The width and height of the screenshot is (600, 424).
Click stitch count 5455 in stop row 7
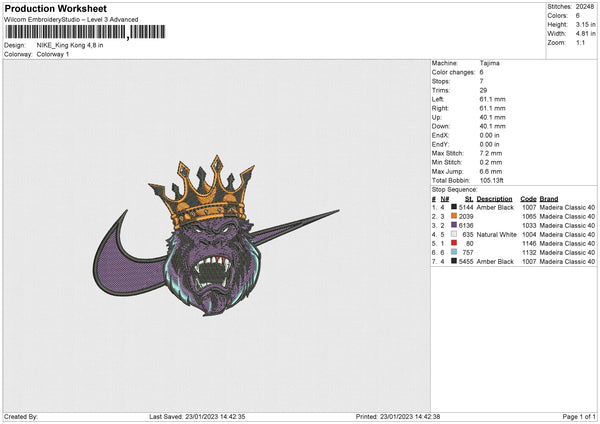coord(466,261)
